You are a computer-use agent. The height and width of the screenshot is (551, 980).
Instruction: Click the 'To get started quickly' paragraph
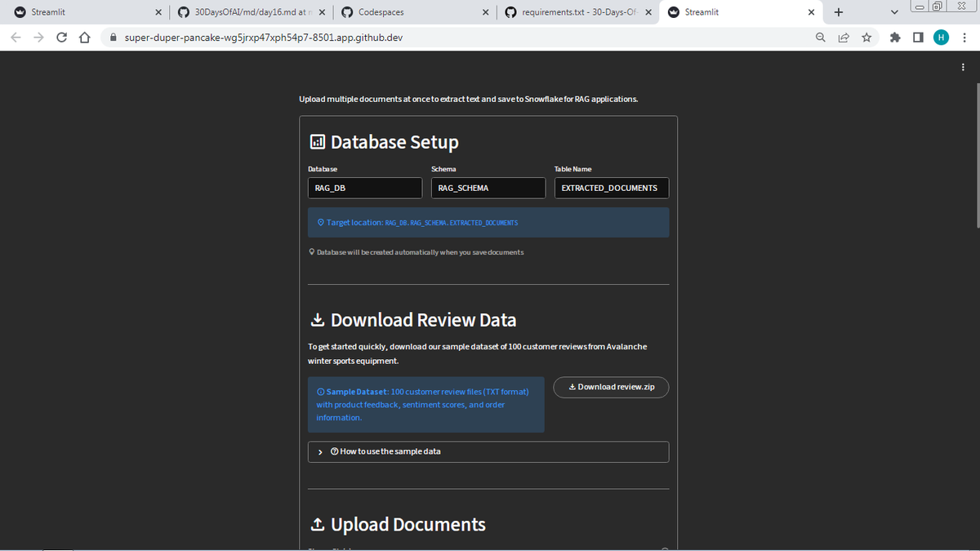pos(478,353)
